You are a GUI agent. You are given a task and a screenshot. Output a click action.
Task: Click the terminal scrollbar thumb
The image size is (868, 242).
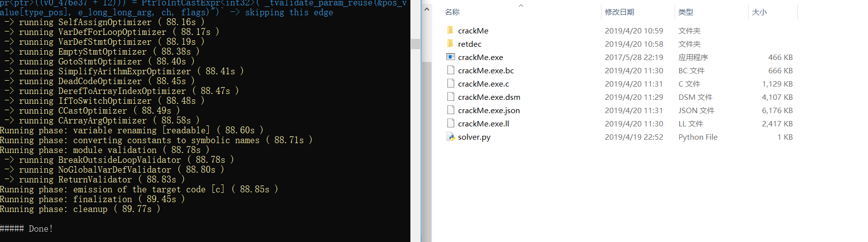tap(415, 44)
